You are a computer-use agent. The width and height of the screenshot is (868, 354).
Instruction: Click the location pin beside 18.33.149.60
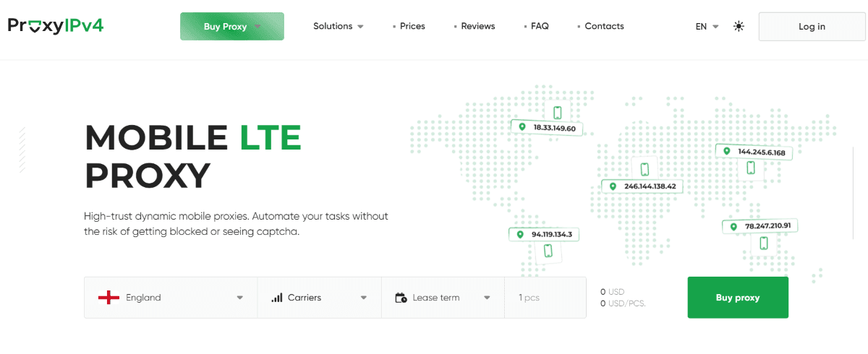522,128
